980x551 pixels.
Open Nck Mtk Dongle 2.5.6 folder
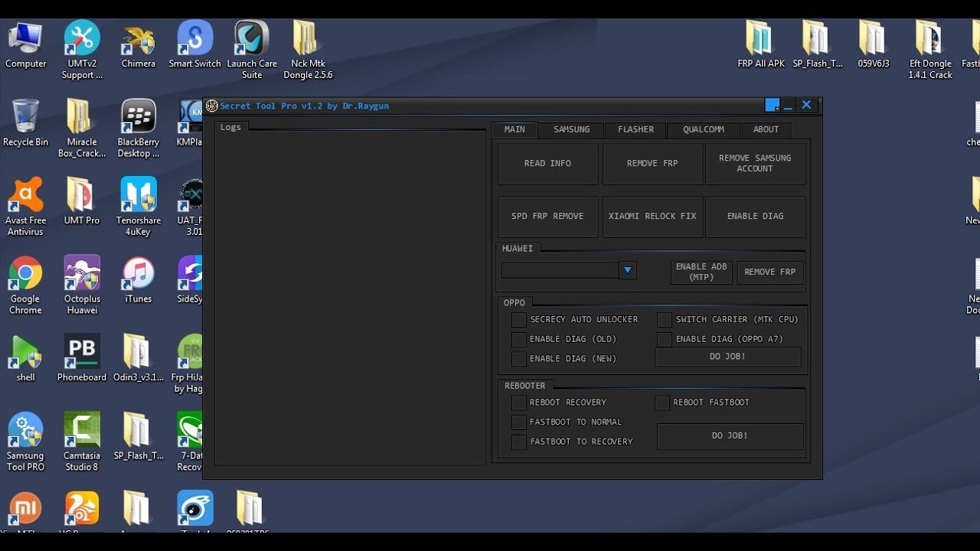(308, 50)
